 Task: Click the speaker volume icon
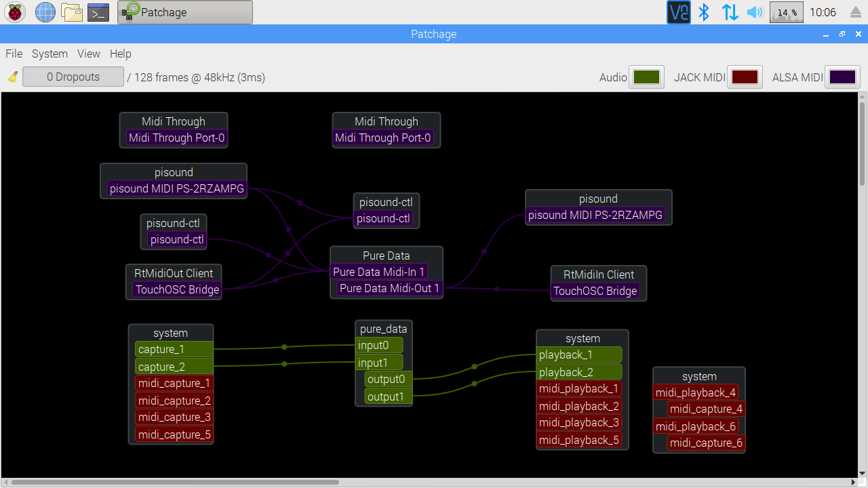[x=755, y=12]
